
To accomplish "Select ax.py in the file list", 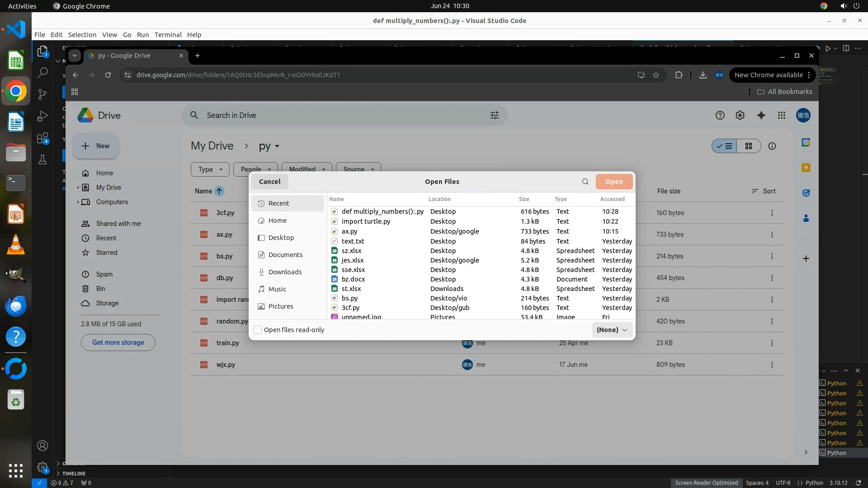I will 349,231.
